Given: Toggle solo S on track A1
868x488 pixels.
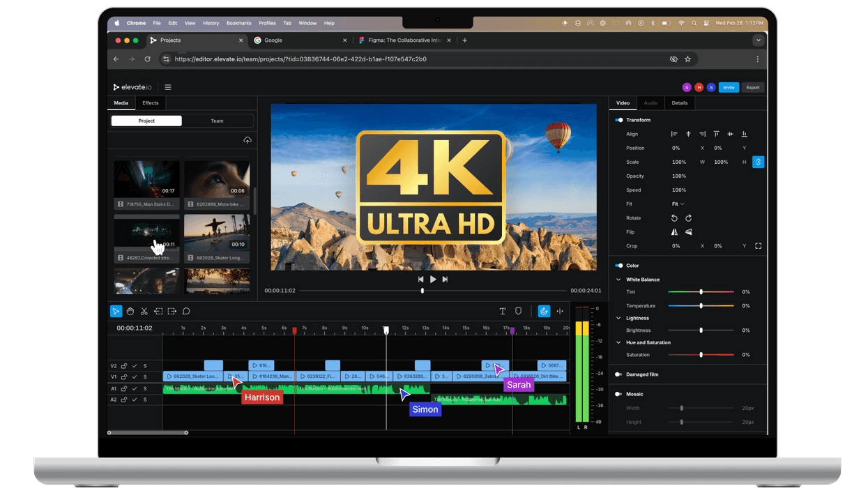Looking at the screenshot, I should click(x=145, y=388).
